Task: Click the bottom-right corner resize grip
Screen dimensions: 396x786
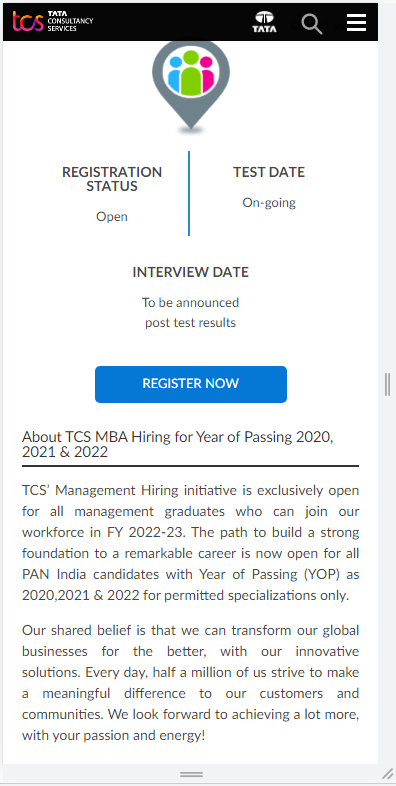Action: pyautogui.click(x=387, y=773)
